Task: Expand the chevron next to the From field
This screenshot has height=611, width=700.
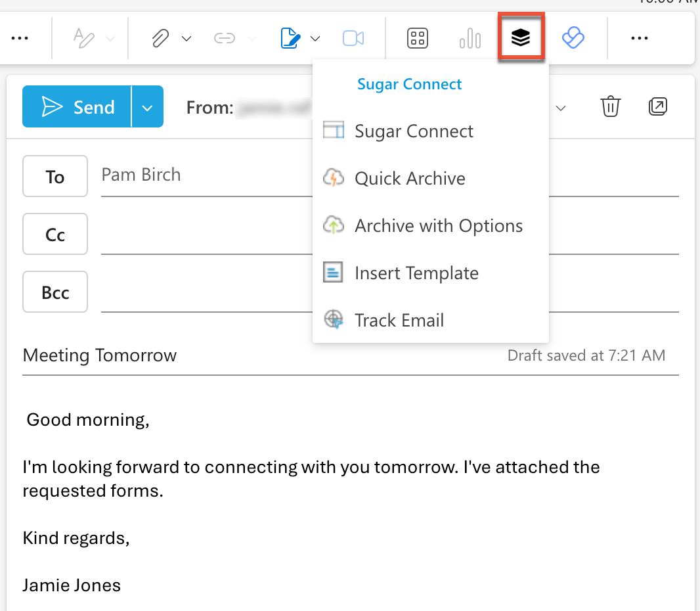Action: [561, 108]
